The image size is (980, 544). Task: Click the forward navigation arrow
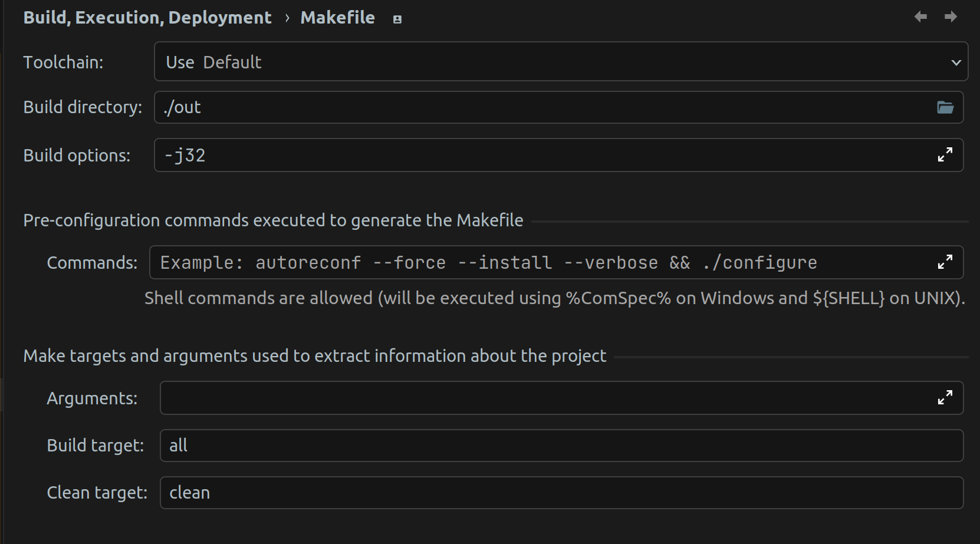tap(951, 17)
